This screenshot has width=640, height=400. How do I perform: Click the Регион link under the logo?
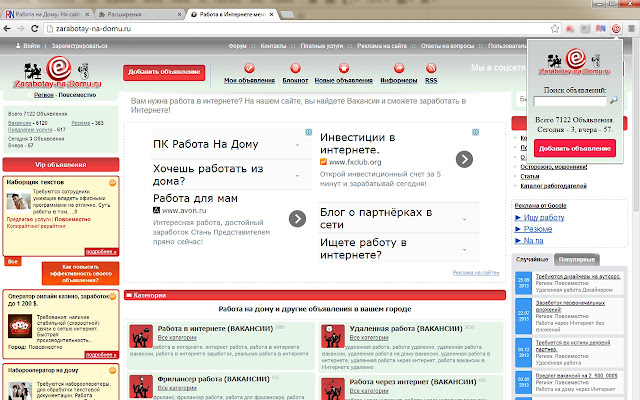tap(44, 95)
